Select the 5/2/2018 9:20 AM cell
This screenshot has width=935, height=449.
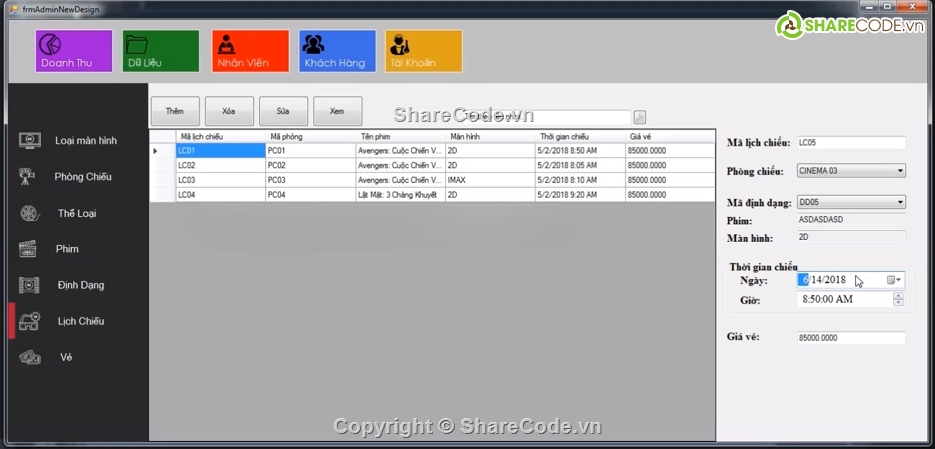pyautogui.click(x=581, y=194)
